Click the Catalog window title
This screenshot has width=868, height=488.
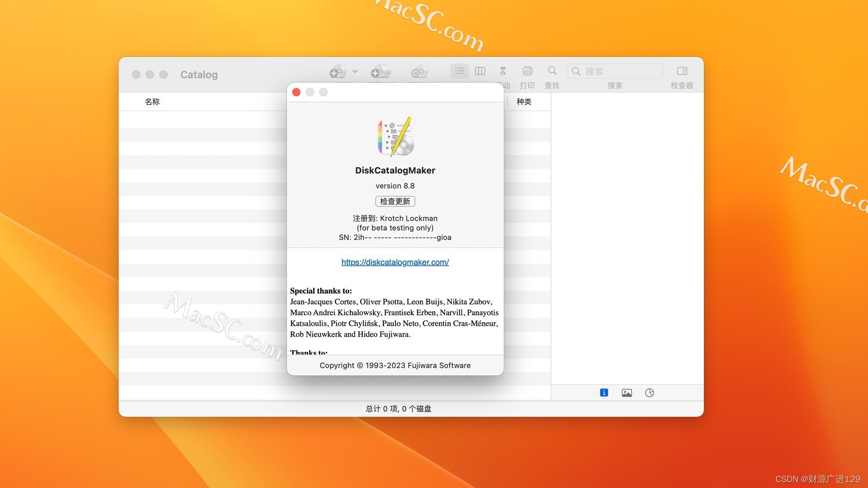pos(199,75)
